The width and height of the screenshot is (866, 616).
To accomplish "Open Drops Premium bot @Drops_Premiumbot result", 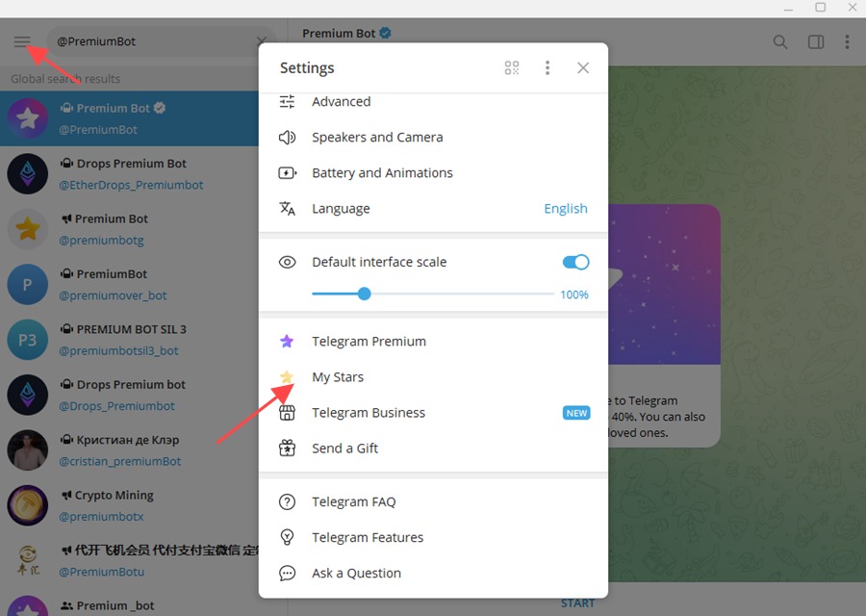I will point(129,395).
